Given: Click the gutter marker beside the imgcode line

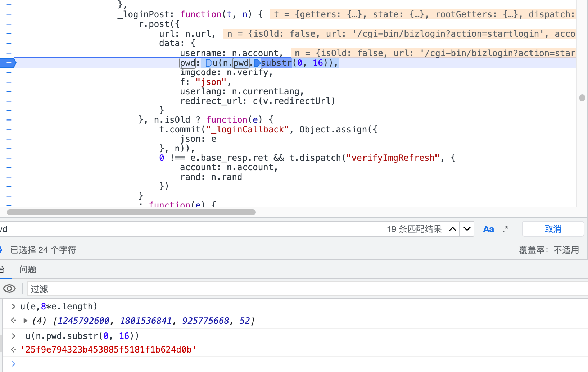Looking at the screenshot, I should point(9,72).
